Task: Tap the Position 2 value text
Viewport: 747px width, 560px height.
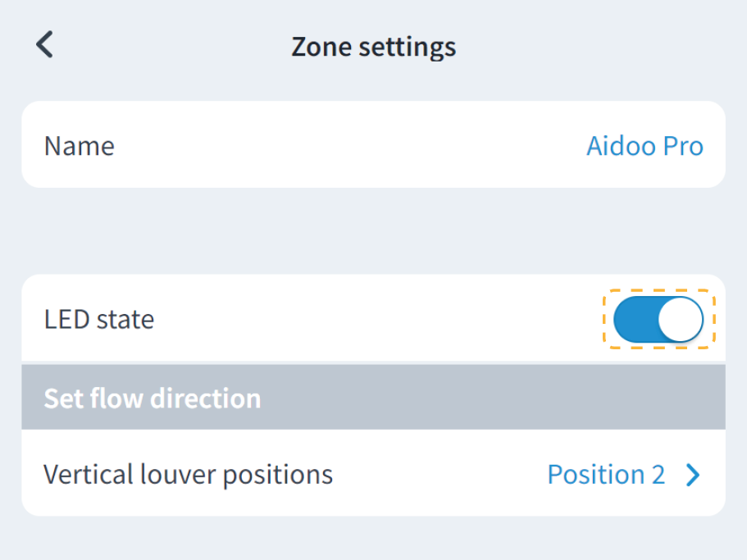Action: 606,475
